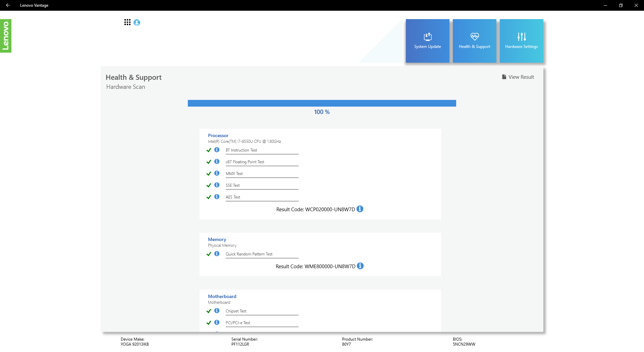
Task: Click Chipset Test passed checkmark
Action: (x=209, y=311)
